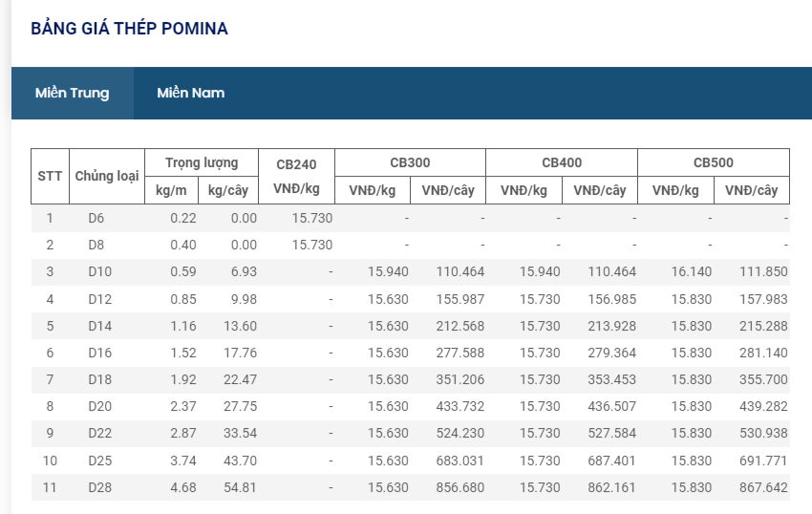Switch to the Miền Trung tab
The image size is (812, 514).
[73, 93]
